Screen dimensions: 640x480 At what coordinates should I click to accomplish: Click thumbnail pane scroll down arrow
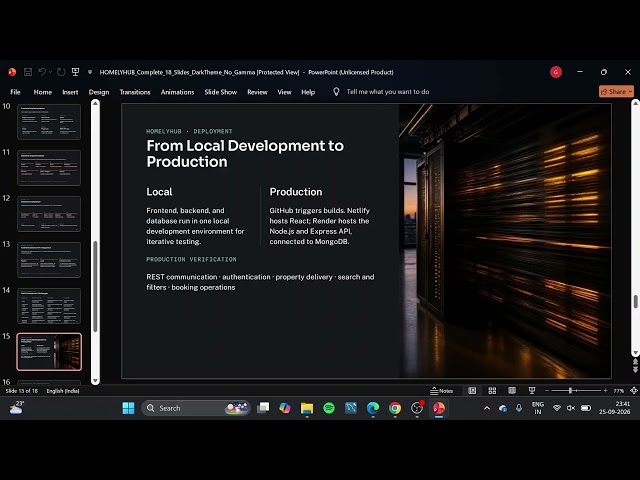coord(95,381)
